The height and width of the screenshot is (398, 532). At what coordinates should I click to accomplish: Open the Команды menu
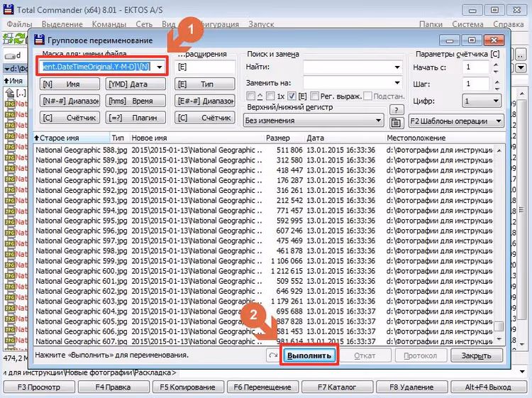[109, 24]
